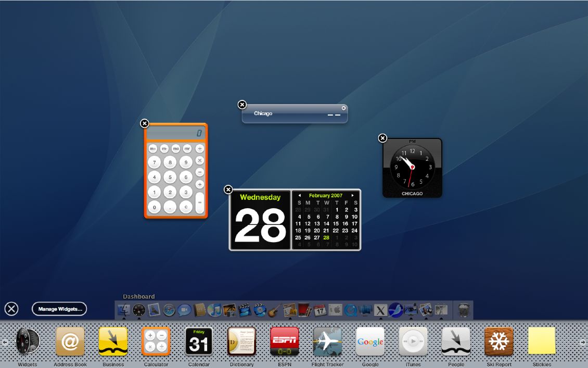Add the Ski Report widget
The image size is (588, 368).
point(498,341)
